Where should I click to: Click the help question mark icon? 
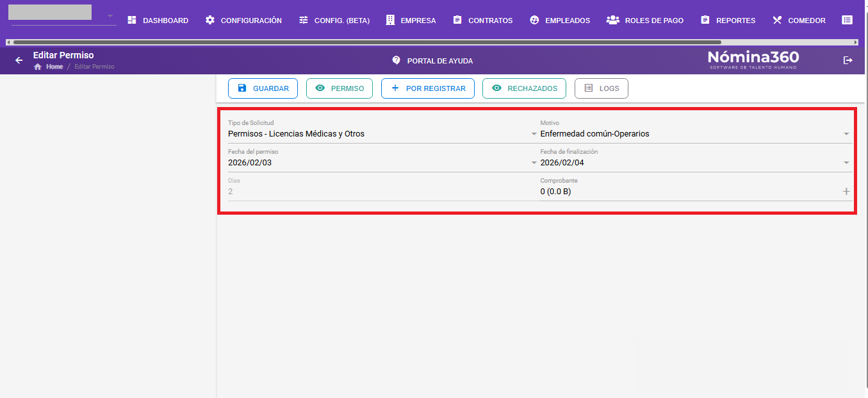[x=396, y=60]
